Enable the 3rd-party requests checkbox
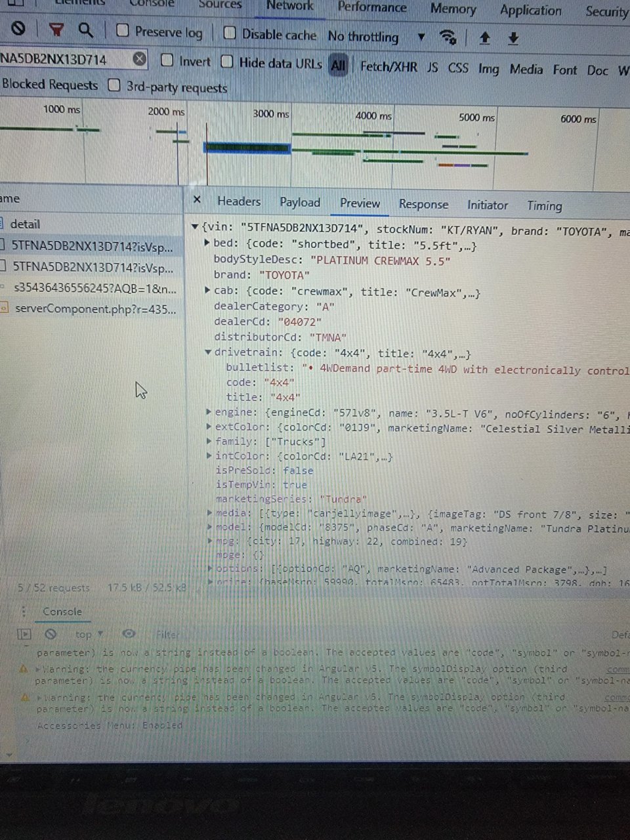The width and height of the screenshot is (630, 840). click(x=114, y=85)
